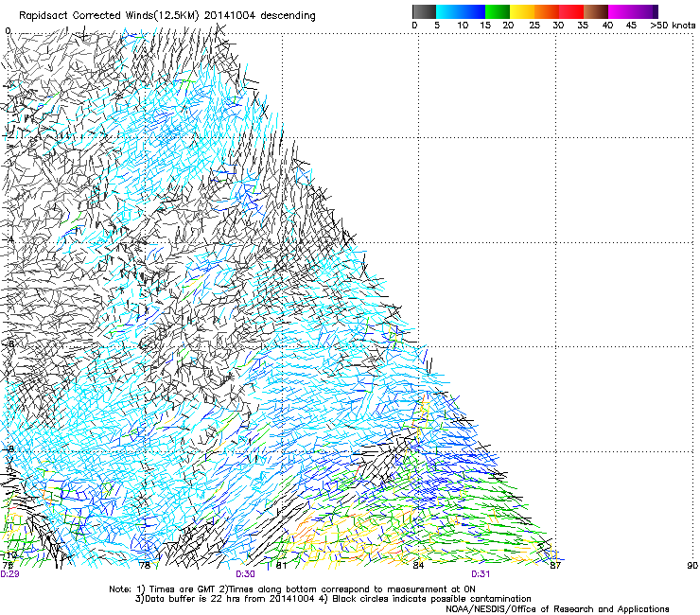Click the 'Data buffer is 22 hrs' note line

[333, 599]
